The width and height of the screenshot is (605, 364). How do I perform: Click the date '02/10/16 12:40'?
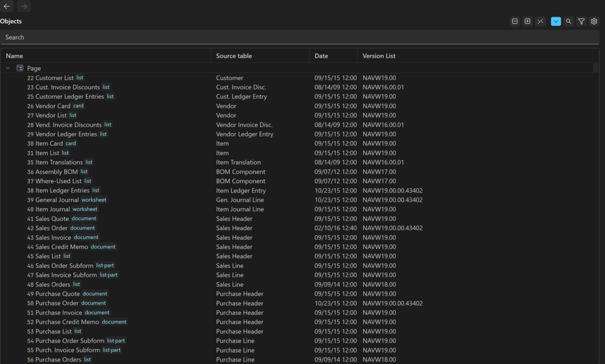[335, 228]
